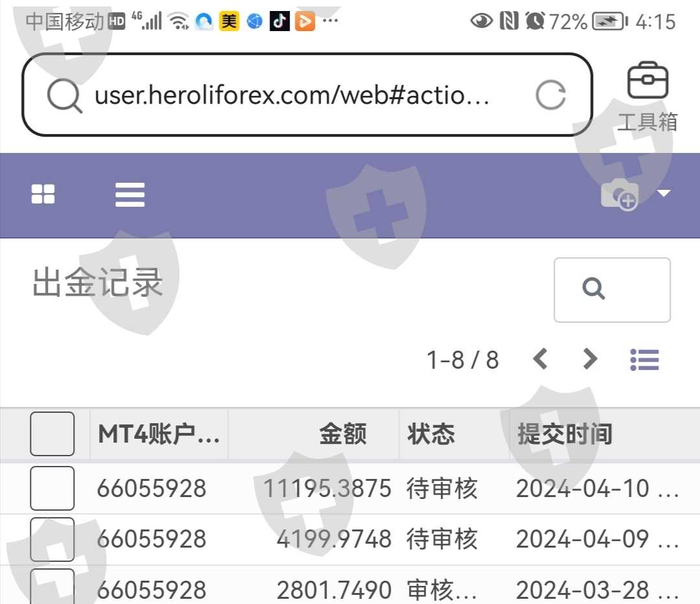Tap the Meituan yellow status icon

[x=229, y=21]
